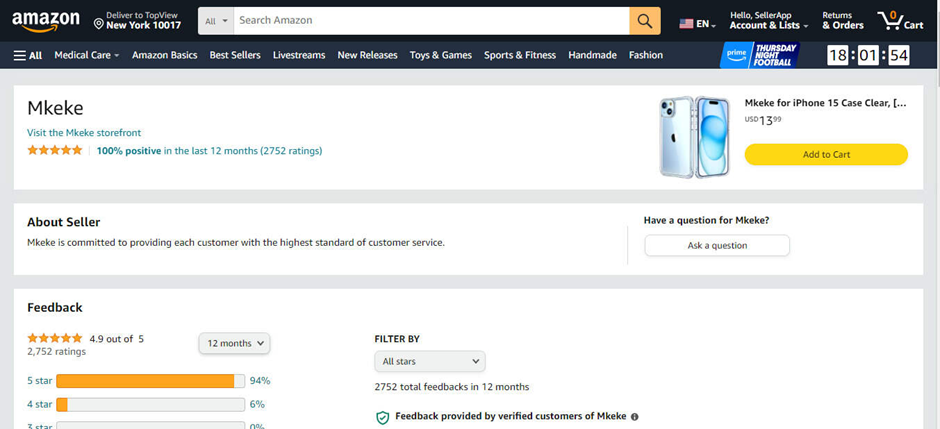940x429 pixels.
Task: Click the US flag language icon
Action: click(x=686, y=24)
